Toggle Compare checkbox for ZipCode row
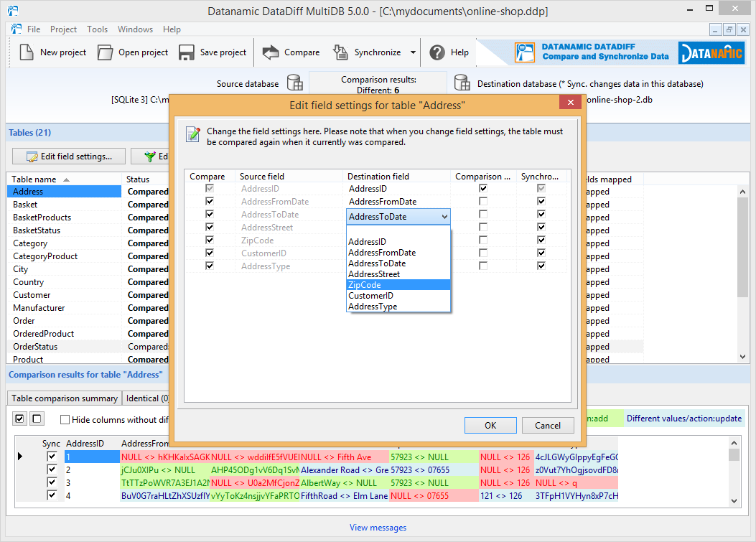The width and height of the screenshot is (756, 542). (x=209, y=240)
